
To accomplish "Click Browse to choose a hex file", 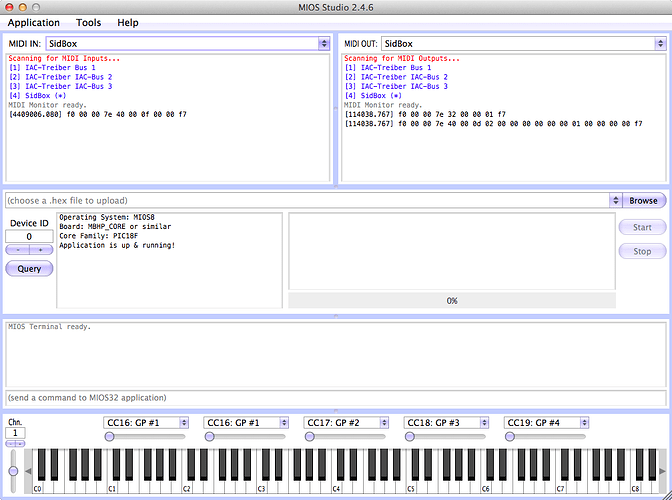I will 643,201.
